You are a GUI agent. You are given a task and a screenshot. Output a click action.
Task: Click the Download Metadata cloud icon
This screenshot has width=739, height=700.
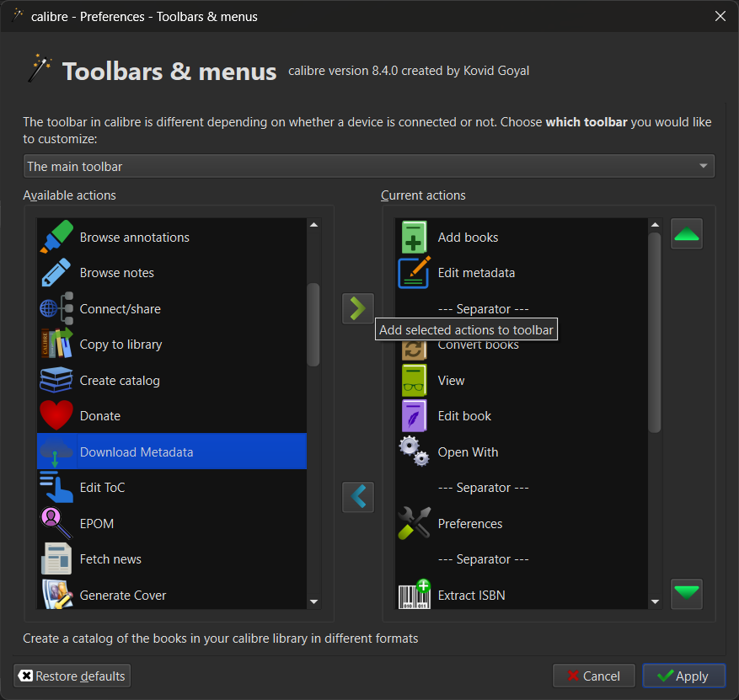(56, 452)
